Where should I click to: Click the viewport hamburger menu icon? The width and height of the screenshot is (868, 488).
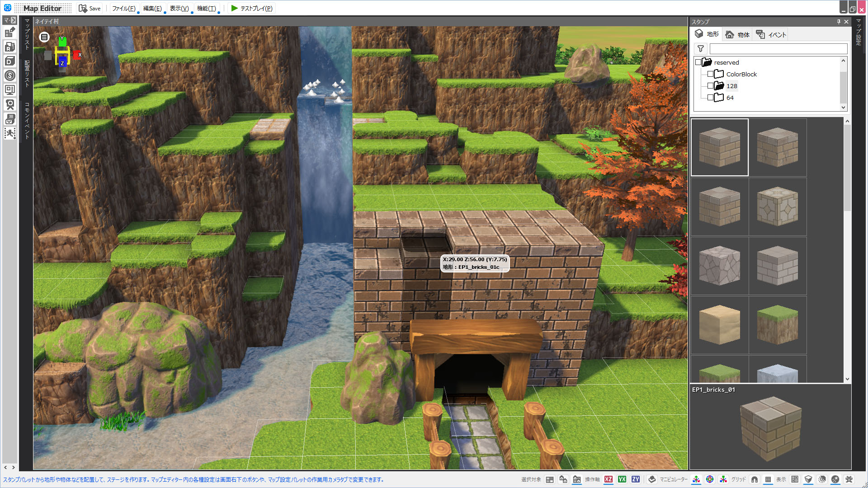click(44, 37)
